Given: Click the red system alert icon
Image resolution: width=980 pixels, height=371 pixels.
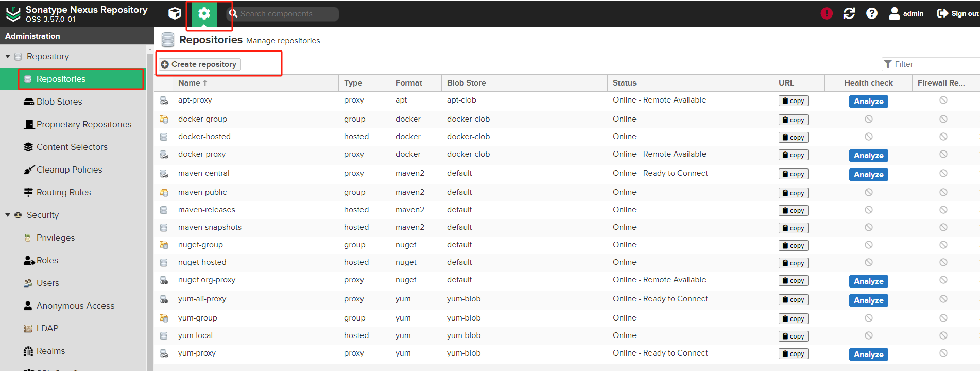Looking at the screenshot, I should click(x=827, y=13).
